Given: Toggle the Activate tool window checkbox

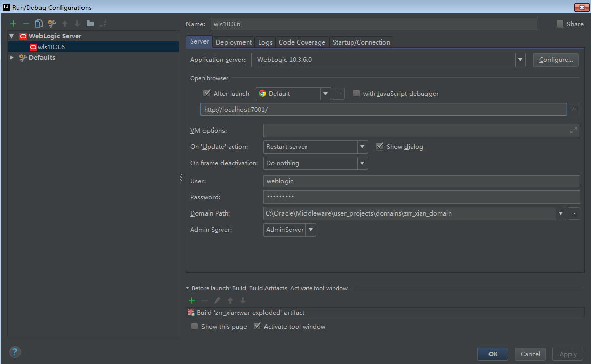Looking at the screenshot, I should pyautogui.click(x=257, y=326).
